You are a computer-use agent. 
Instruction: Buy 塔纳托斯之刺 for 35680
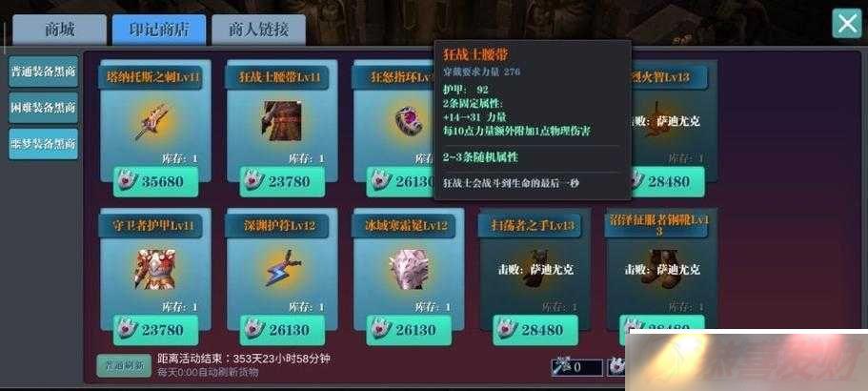click(155, 181)
